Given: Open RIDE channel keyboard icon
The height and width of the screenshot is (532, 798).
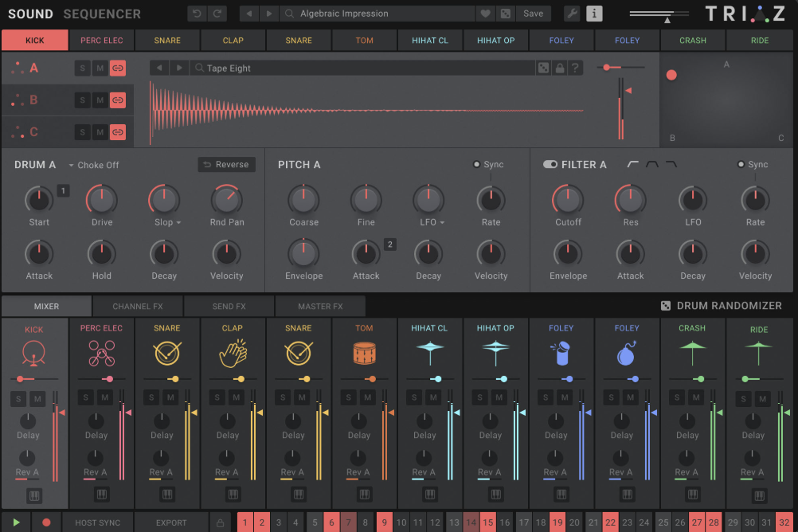Looking at the screenshot, I should (x=759, y=495).
